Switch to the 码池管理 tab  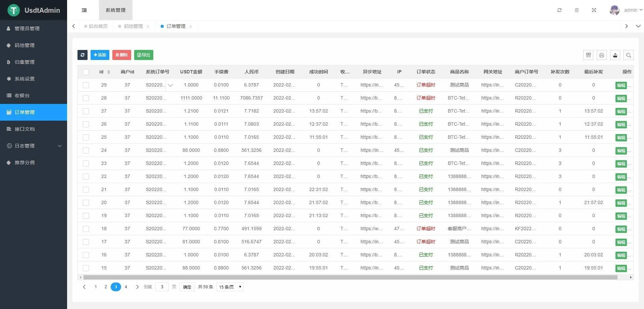pyautogui.click(x=133, y=26)
